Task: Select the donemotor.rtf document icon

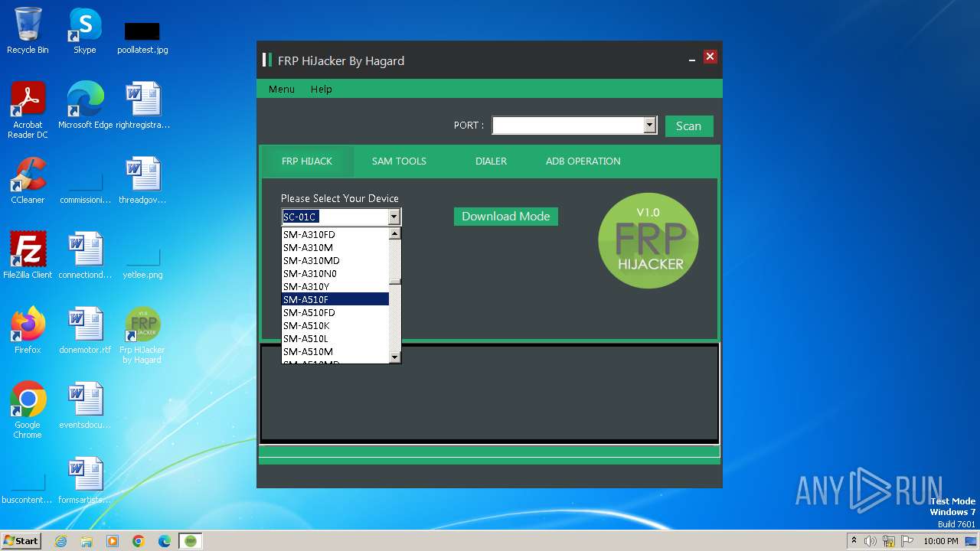Action: coord(85,331)
